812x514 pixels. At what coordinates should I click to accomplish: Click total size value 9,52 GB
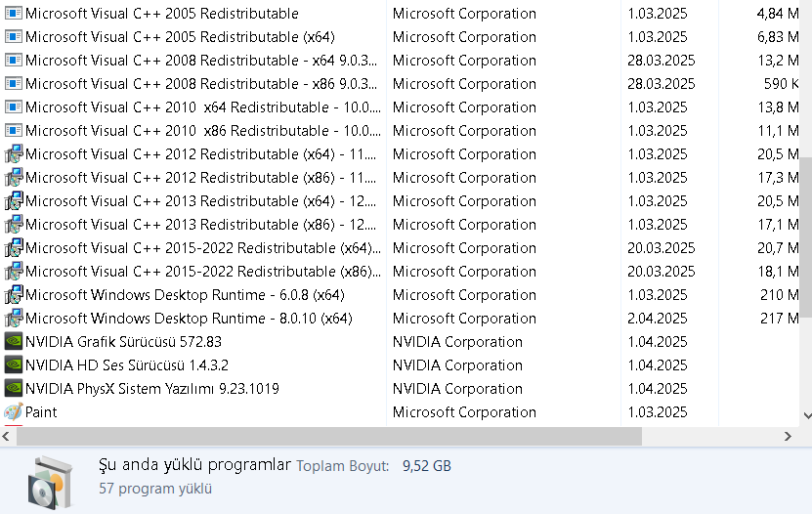click(427, 466)
